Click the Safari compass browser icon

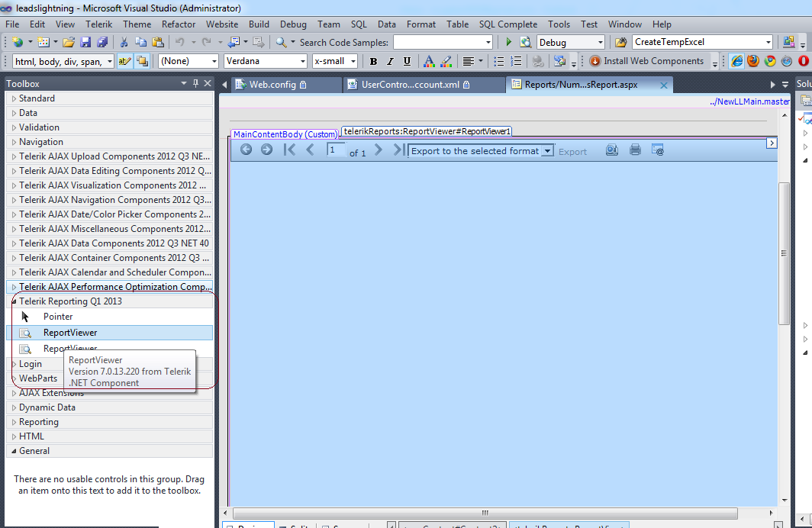point(787,61)
